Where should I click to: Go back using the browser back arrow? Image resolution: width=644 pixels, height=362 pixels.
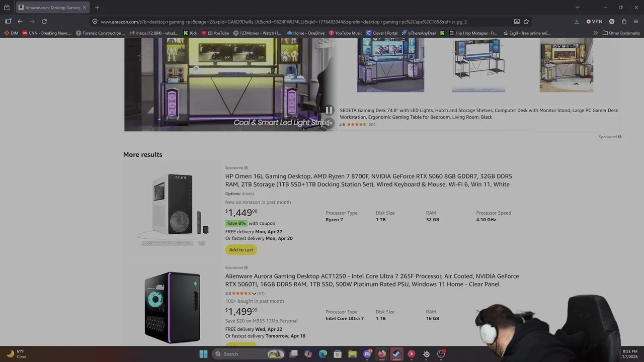pos(20,22)
